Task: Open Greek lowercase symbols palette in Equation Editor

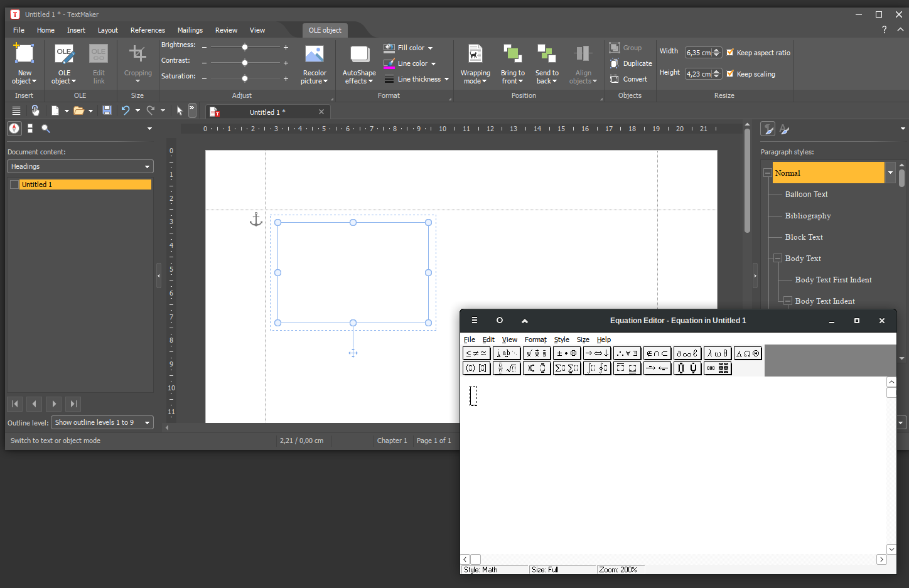Action: click(x=717, y=353)
